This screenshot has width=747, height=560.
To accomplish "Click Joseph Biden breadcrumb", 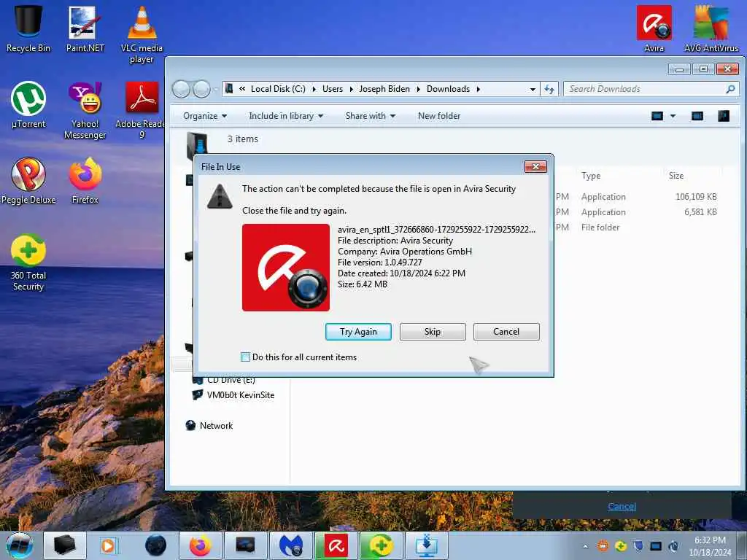I will click(x=384, y=89).
